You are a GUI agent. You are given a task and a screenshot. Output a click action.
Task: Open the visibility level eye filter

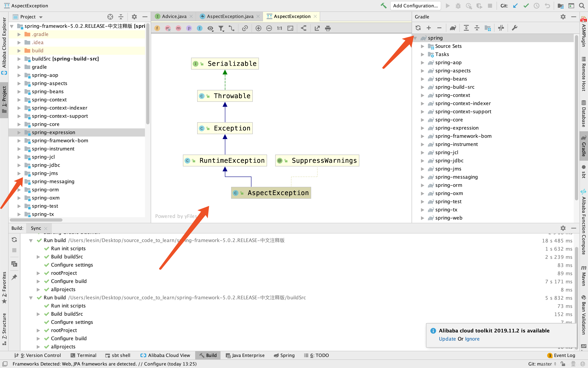[210, 28]
